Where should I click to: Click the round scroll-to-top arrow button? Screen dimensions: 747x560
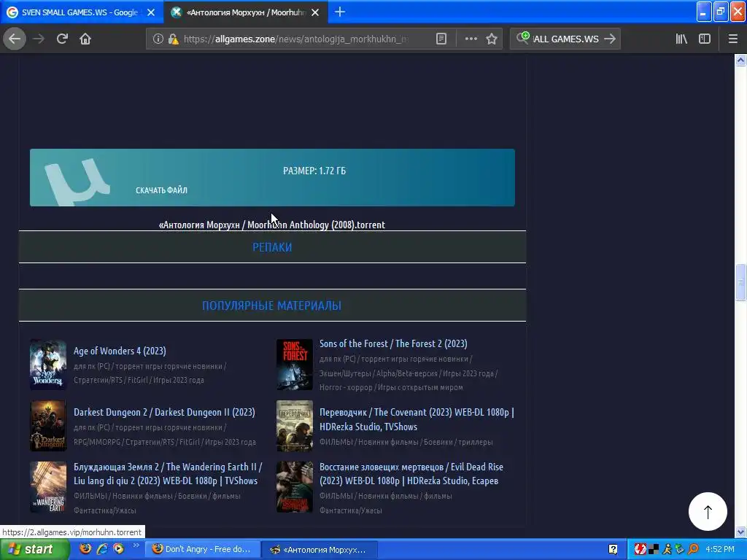708,511
